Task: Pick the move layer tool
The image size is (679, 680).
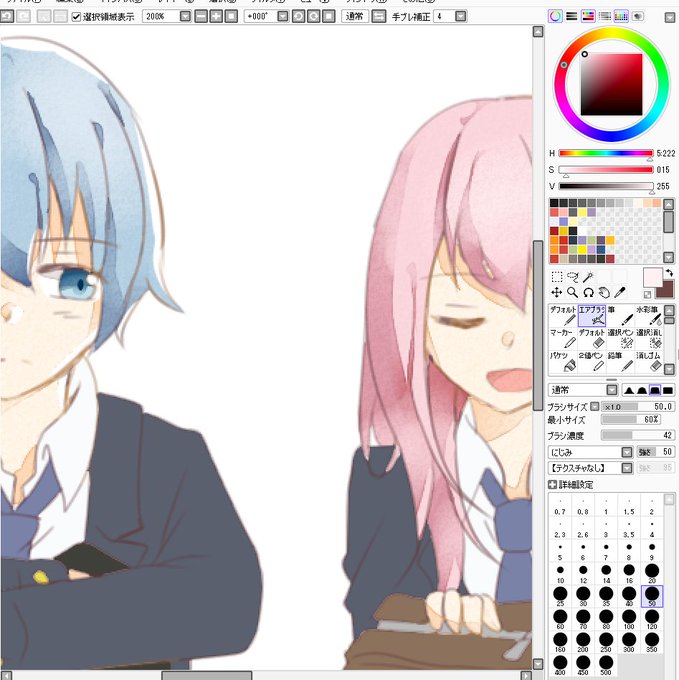Action: click(x=557, y=293)
